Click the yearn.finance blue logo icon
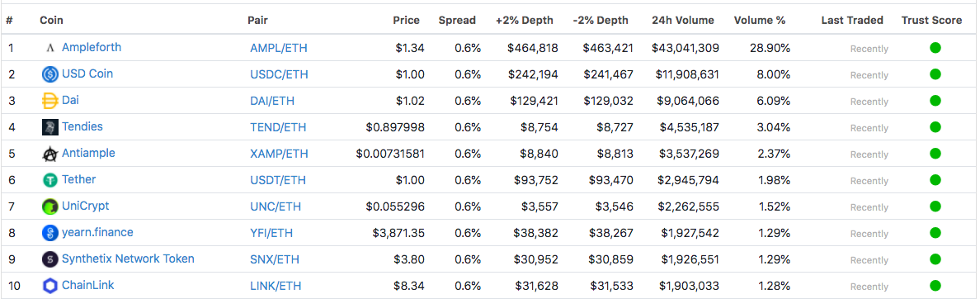980x299 pixels. tap(50, 233)
